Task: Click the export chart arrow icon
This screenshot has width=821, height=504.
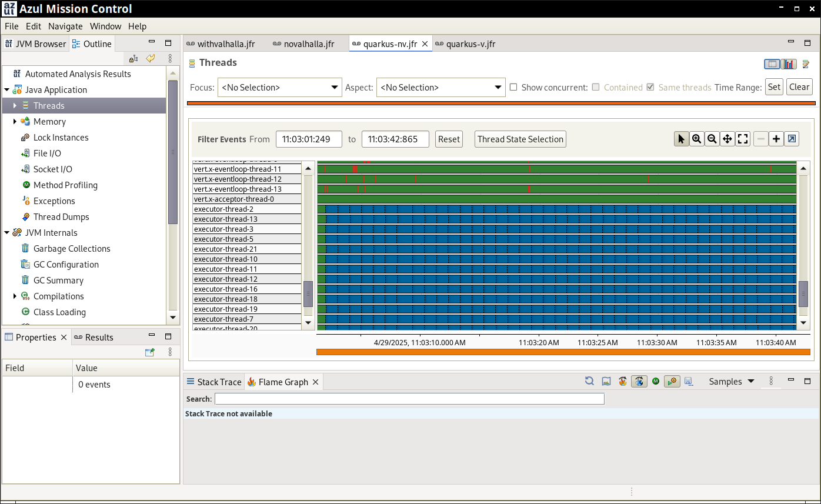Action: click(792, 139)
